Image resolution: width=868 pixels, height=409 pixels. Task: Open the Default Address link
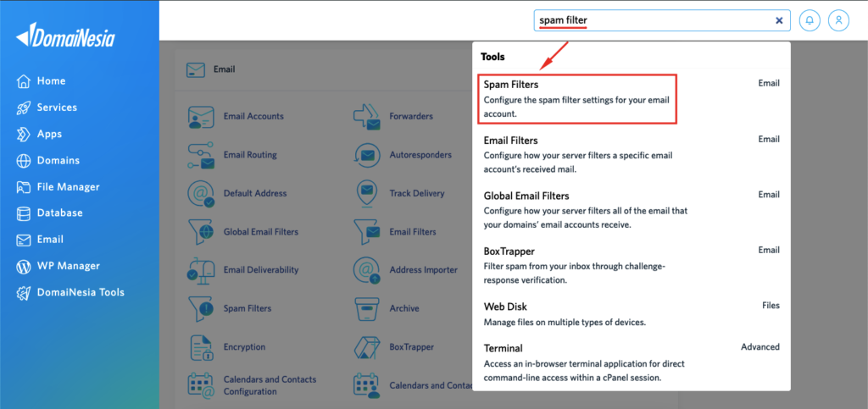[x=255, y=193]
